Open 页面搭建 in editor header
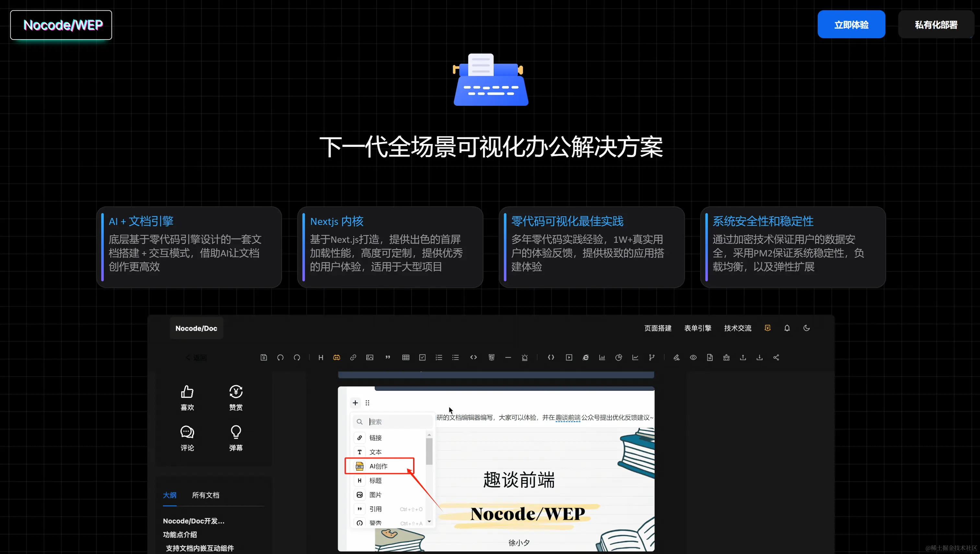980x554 pixels. click(x=658, y=328)
